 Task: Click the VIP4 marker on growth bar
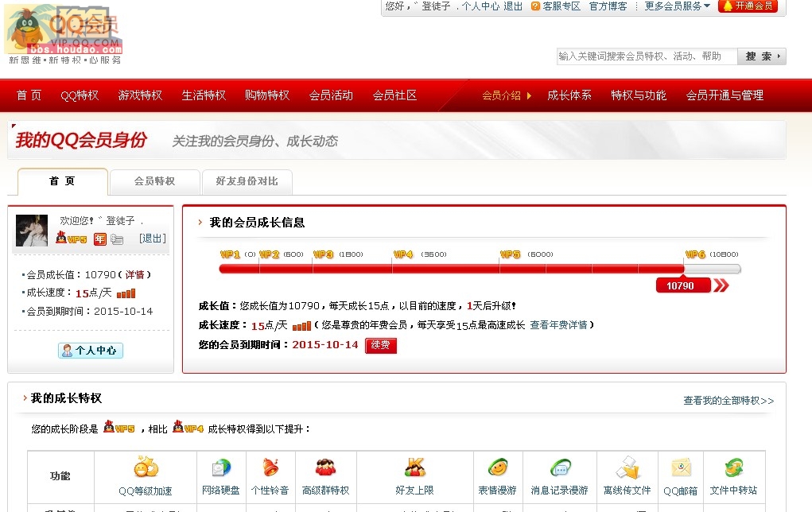pyautogui.click(x=403, y=254)
